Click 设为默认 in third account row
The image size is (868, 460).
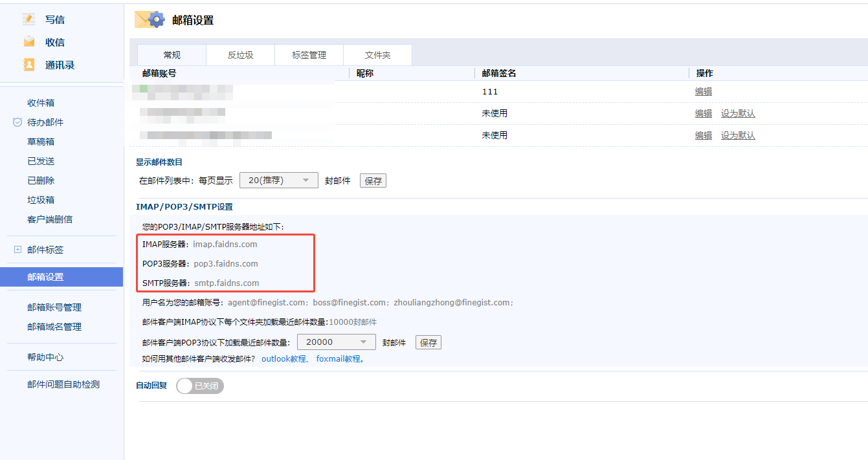738,135
